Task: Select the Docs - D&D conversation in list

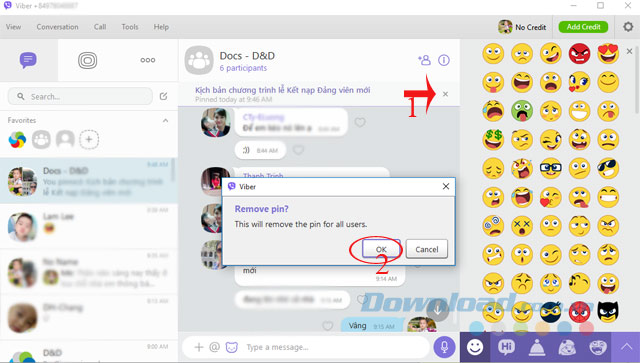Action: point(88,181)
